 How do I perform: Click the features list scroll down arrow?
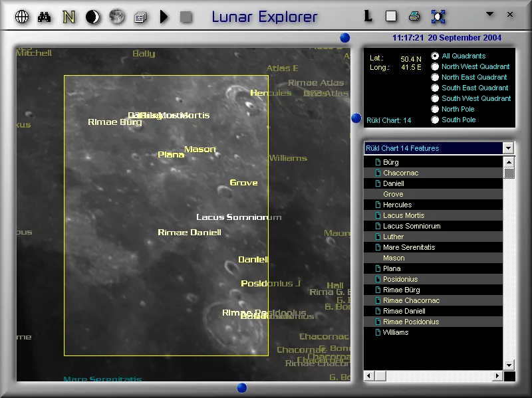click(509, 365)
